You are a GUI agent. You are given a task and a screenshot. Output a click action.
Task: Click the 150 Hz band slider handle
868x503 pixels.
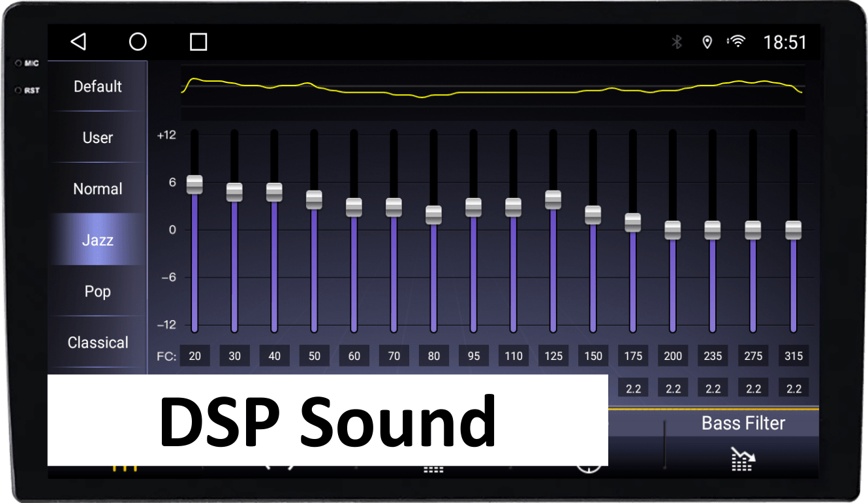[x=593, y=215]
